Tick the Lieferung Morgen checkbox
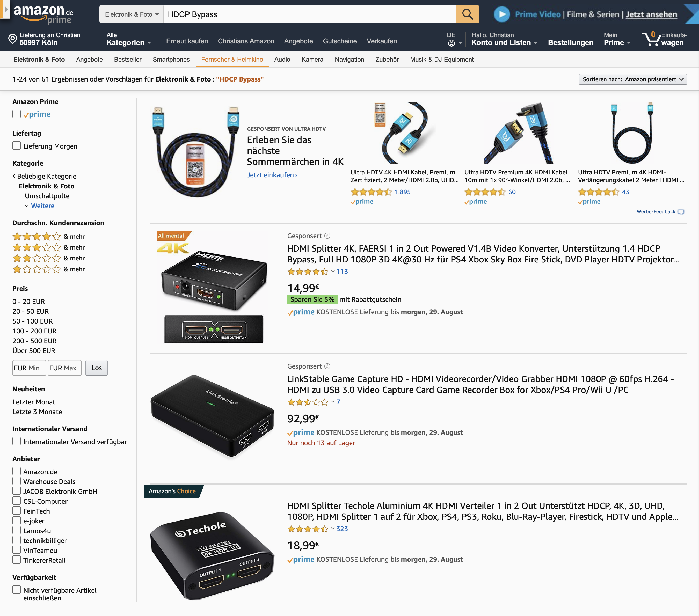This screenshot has width=699, height=616. [16, 146]
